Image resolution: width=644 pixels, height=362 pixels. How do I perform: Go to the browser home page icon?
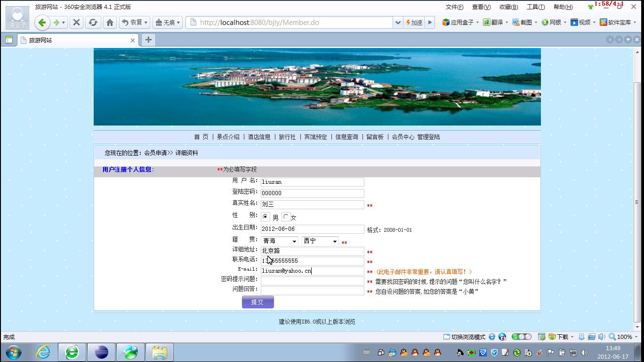tap(110, 22)
